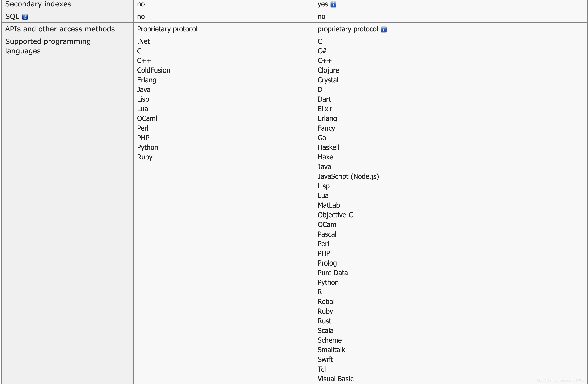588x384 pixels.
Task: Click 'Ruby' in the middle column
Action: coord(145,157)
